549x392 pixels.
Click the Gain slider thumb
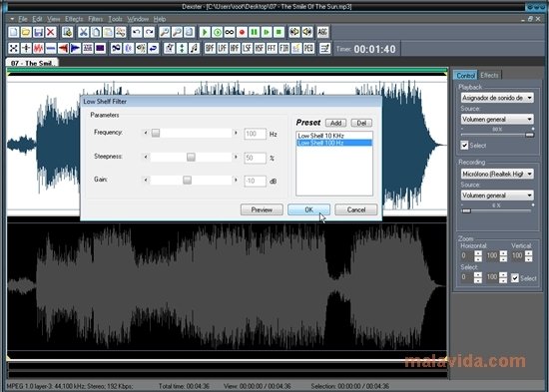[188, 180]
